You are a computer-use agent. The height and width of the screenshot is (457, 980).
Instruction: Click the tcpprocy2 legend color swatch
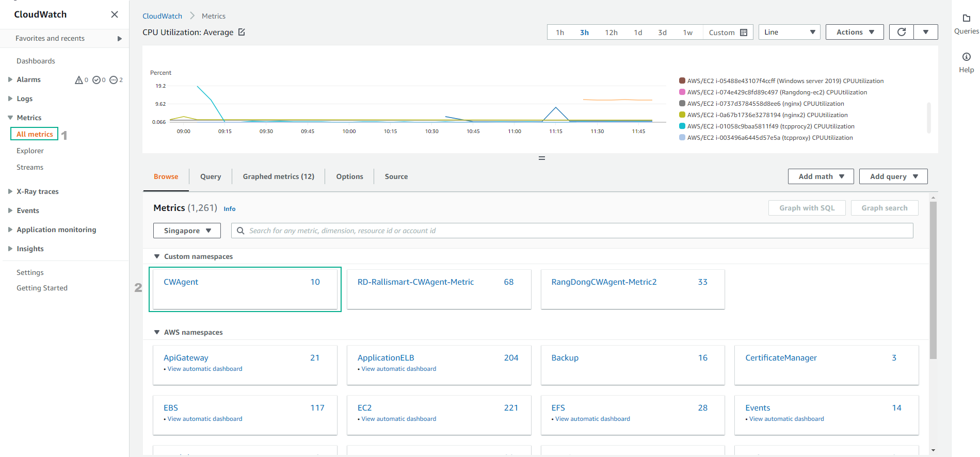pos(682,126)
